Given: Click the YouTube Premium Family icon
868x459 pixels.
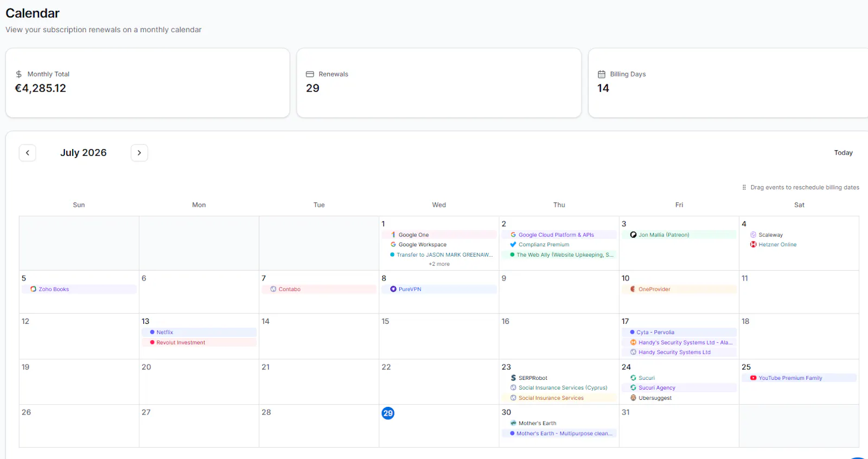Looking at the screenshot, I should (753, 378).
